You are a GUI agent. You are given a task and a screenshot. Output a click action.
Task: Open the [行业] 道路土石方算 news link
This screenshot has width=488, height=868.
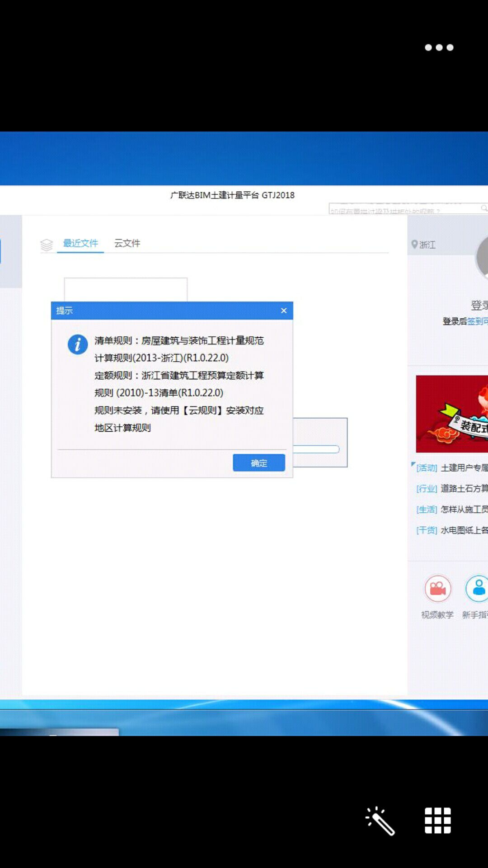pyautogui.click(x=452, y=489)
